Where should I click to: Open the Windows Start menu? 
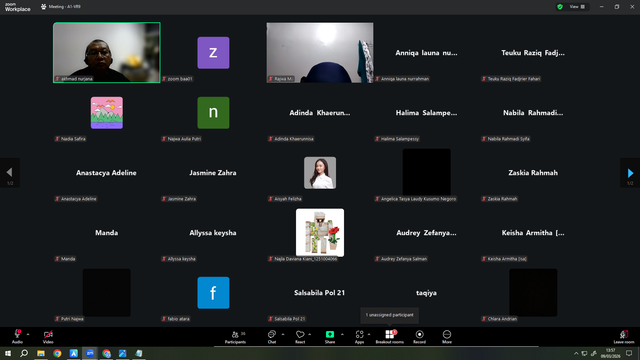pos(8,353)
